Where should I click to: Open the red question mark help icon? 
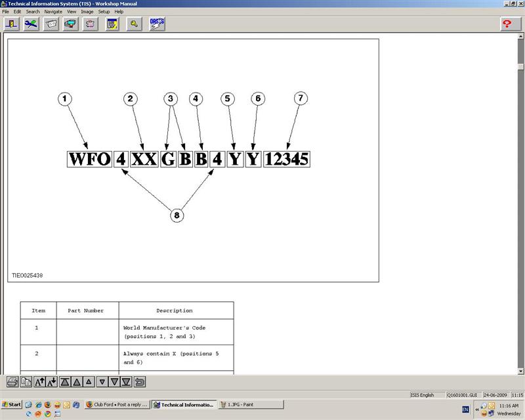(506, 24)
